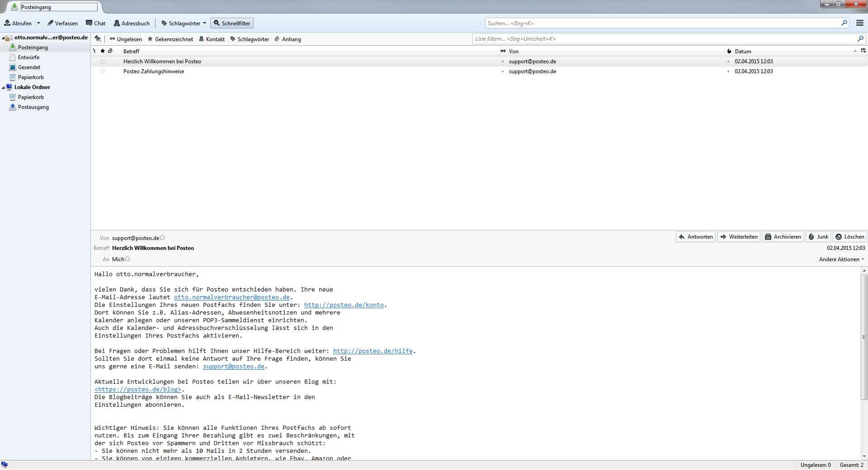
Task: Expand the Andere Aktionen dropdown
Action: click(841, 259)
